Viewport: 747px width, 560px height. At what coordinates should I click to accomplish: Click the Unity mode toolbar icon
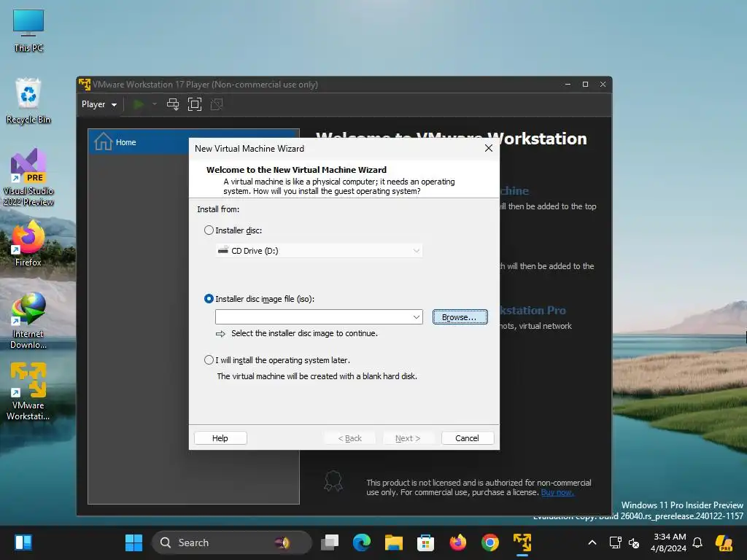tap(217, 104)
